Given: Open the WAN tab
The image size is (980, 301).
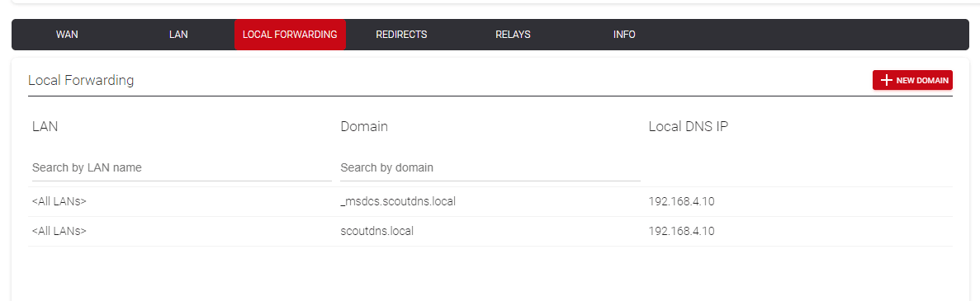Looking at the screenshot, I should tap(67, 35).
